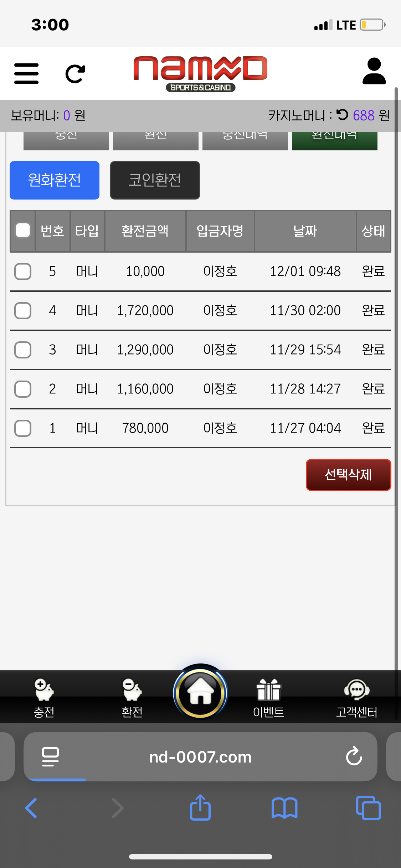Switch to the 코인환전 tab
401x868 pixels.
[x=155, y=180]
